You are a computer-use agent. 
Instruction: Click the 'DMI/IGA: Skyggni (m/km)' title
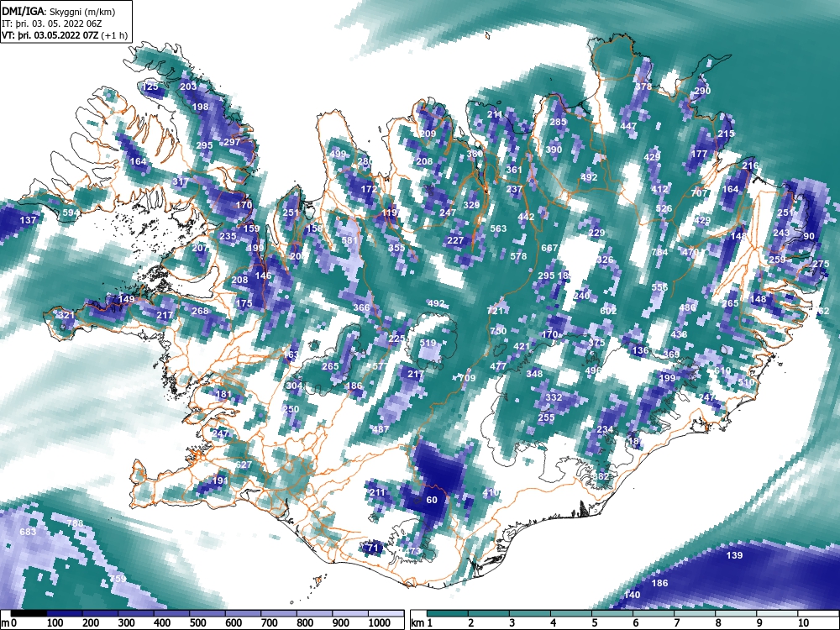[x=59, y=12]
